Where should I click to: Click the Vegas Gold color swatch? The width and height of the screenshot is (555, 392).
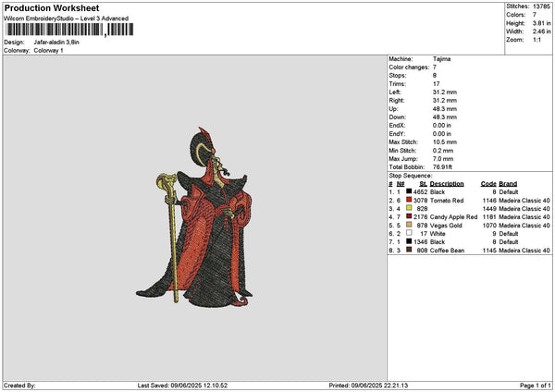tap(409, 225)
